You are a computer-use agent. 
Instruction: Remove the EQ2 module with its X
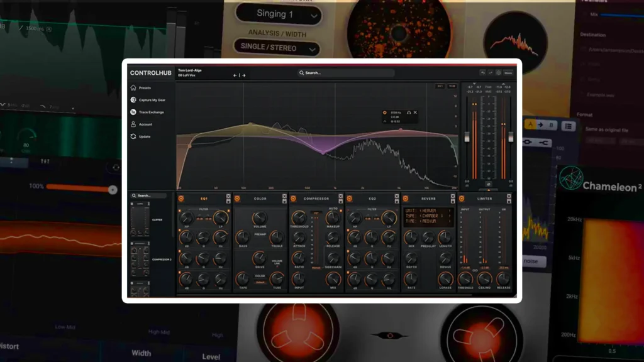[x=397, y=197]
